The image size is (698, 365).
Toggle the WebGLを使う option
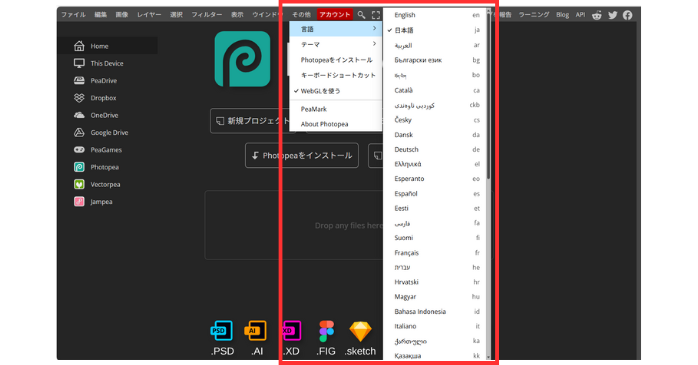pyautogui.click(x=336, y=91)
